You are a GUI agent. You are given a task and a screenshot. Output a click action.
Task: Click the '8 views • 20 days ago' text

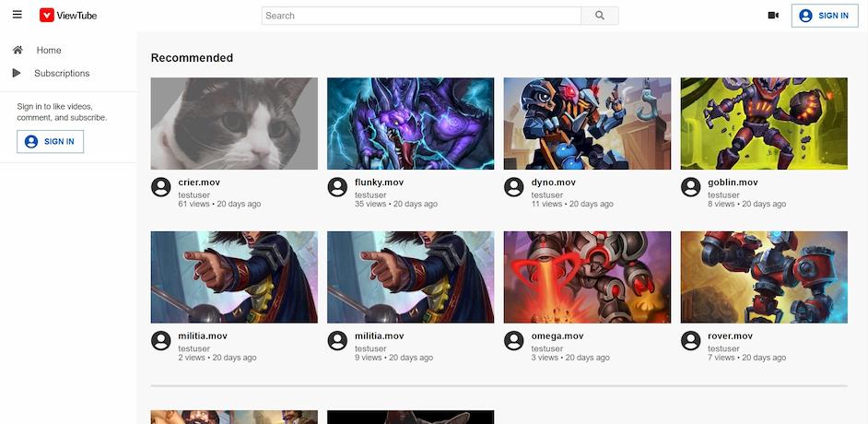pos(746,204)
